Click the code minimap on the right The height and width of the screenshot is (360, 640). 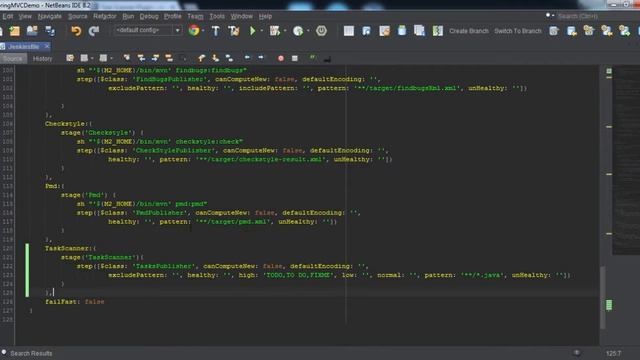coord(627,160)
